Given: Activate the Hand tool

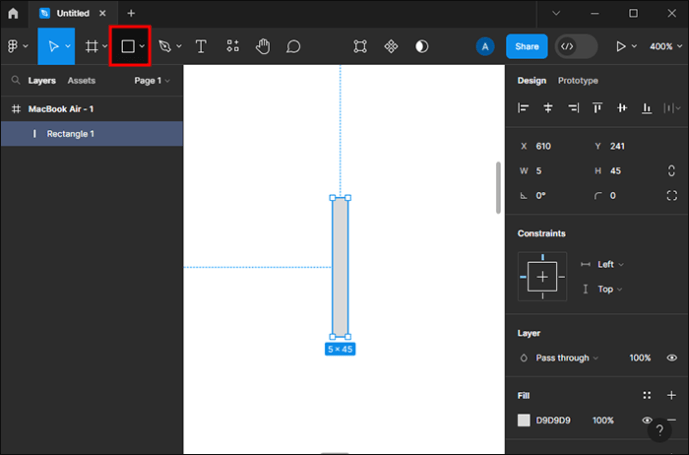Looking at the screenshot, I should 263,46.
